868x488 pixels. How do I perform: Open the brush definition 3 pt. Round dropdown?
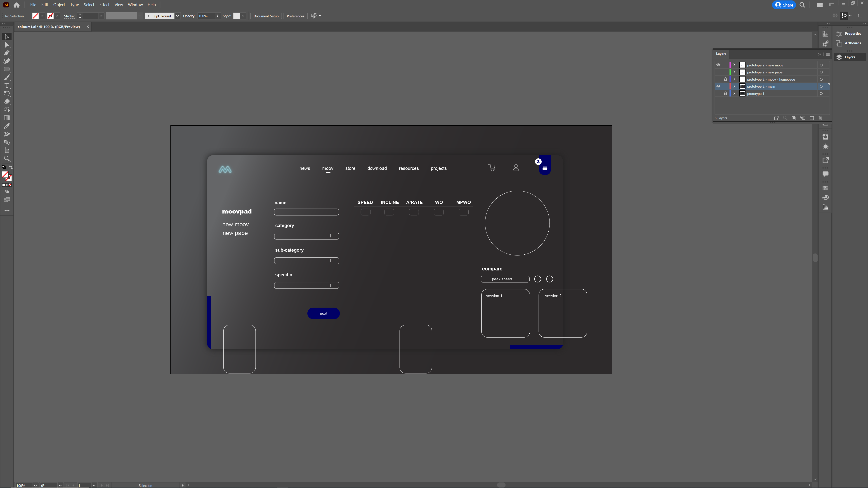point(178,16)
